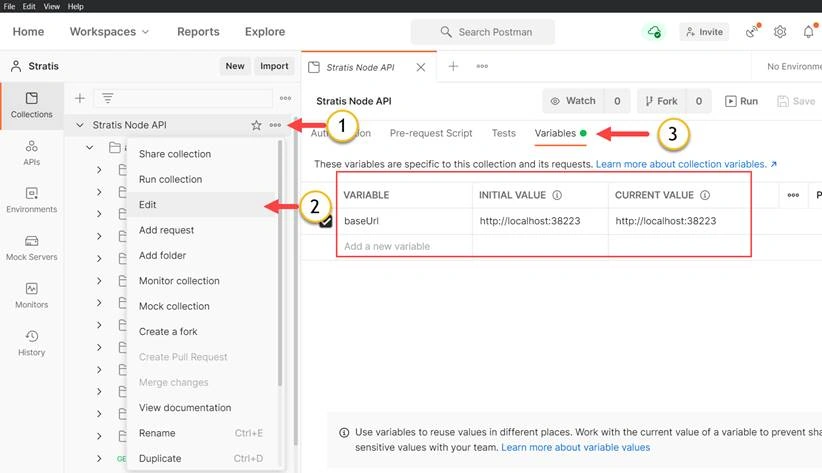Click the Search Postman field

coord(482,32)
